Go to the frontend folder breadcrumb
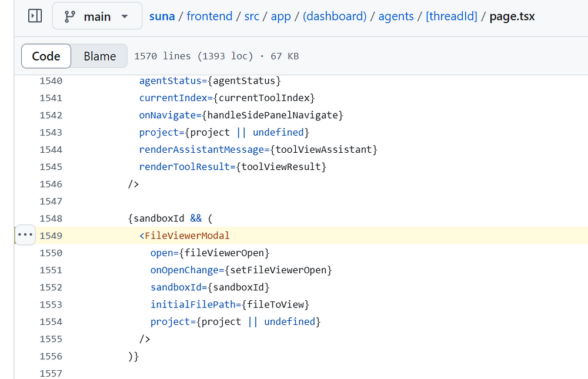 (209, 16)
